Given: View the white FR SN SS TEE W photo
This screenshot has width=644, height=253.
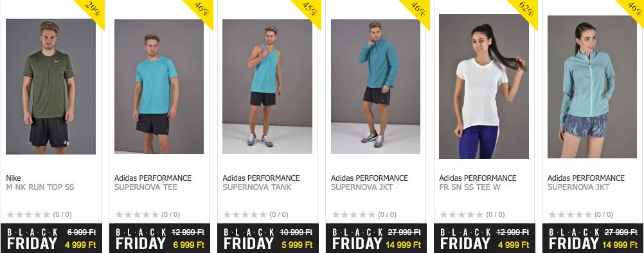Looking at the screenshot, I should tap(484, 86).
